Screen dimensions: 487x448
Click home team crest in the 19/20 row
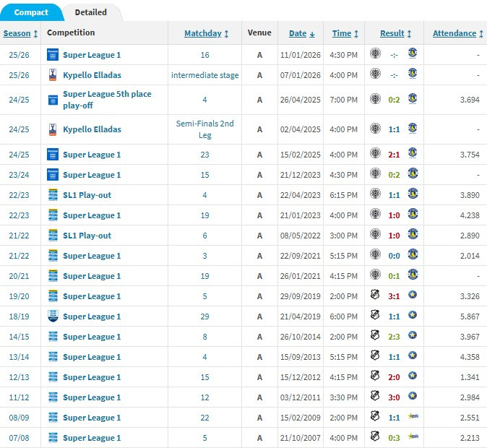tap(375, 296)
